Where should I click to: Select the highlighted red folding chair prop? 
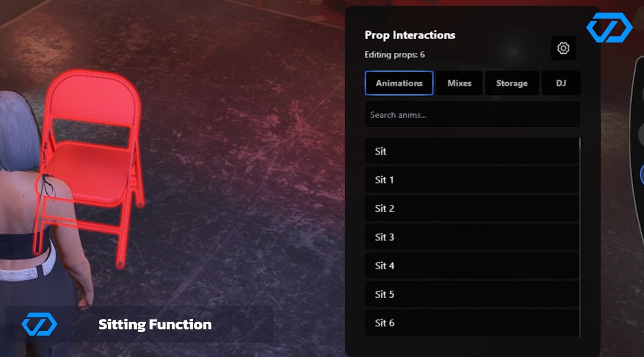[x=91, y=173]
